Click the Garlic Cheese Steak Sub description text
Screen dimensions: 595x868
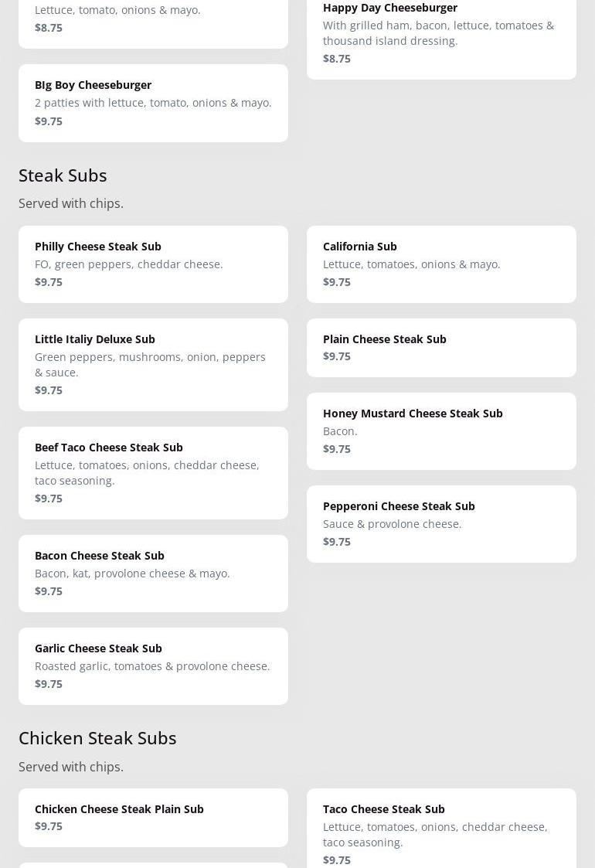(x=152, y=666)
